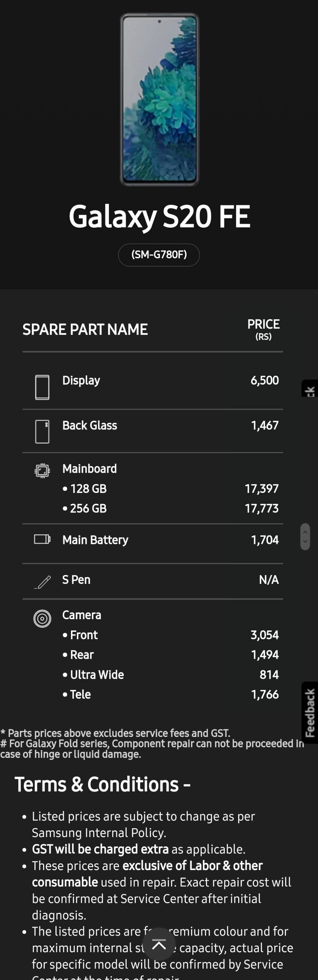318x980 pixels.
Task: Click the Camera lens icon
Action: click(42, 618)
